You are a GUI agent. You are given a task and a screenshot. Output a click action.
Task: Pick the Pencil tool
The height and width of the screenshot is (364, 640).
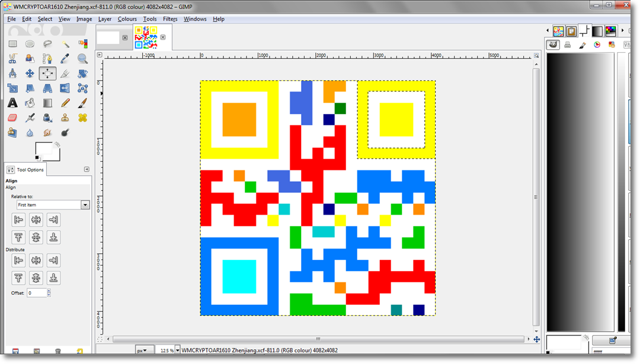coord(65,103)
